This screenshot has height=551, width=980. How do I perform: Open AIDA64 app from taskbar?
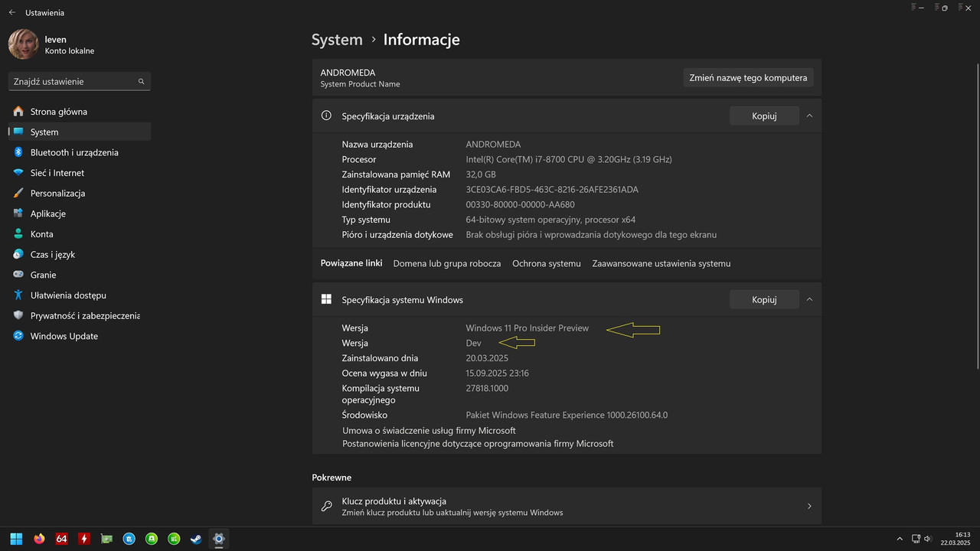tap(62, 539)
